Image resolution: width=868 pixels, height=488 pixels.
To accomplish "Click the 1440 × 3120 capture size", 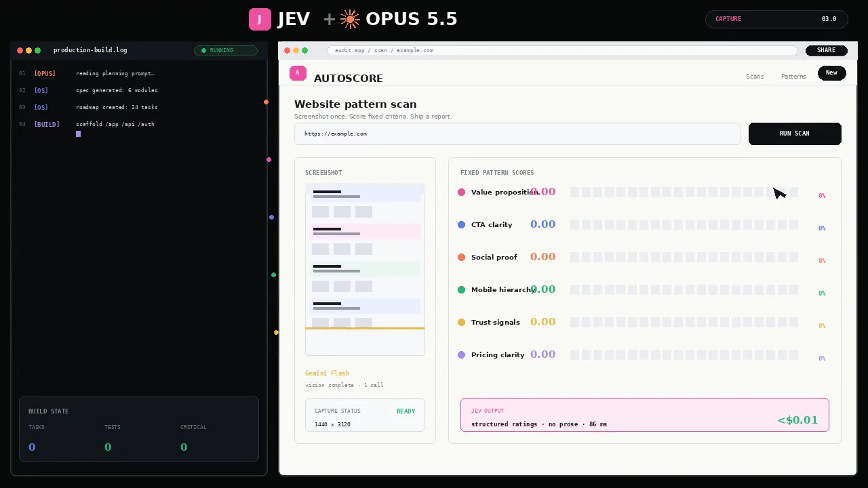I will coord(332,424).
